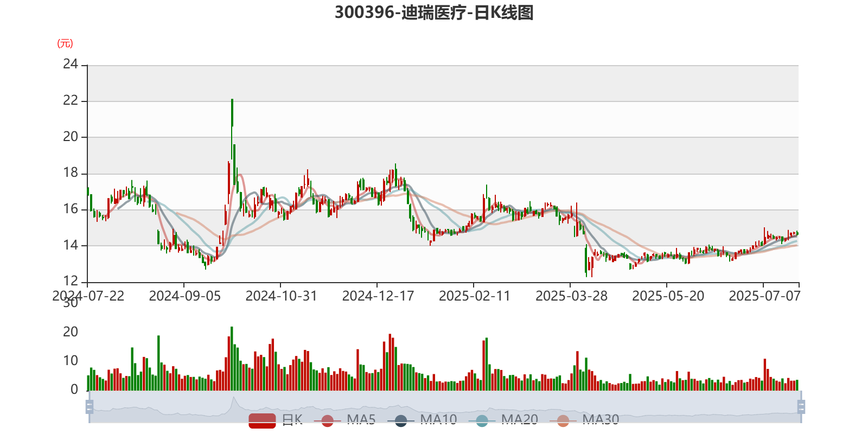Click the 2025-03-28 date axis label
The width and height of the screenshot is (868, 434).
(x=571, y=296)
